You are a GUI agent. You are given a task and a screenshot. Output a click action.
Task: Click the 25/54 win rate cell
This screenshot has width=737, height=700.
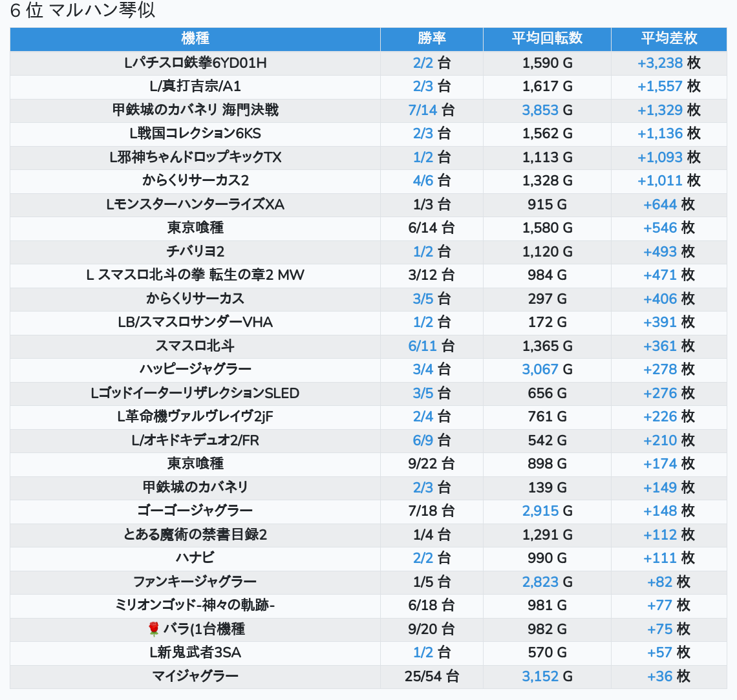pyautogui.click(x=431, y=676)
